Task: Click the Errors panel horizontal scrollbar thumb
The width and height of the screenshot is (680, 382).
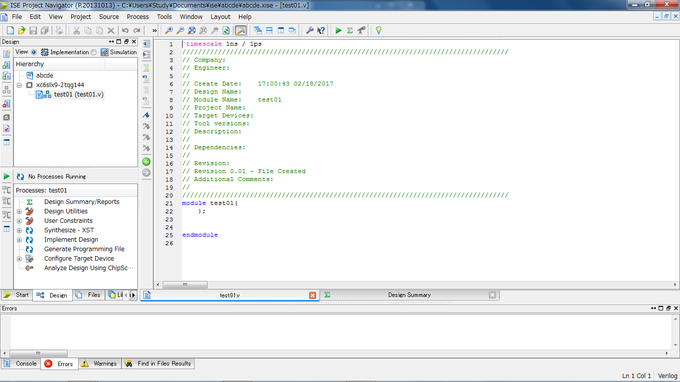Action: pyautogui.click(x=38, y=353)
